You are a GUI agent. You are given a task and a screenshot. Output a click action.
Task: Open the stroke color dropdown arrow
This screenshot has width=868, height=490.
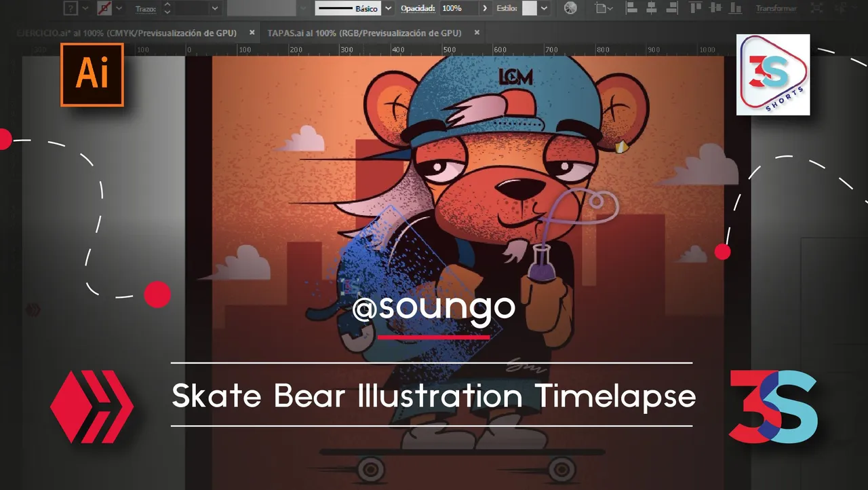tap(119, 8)
